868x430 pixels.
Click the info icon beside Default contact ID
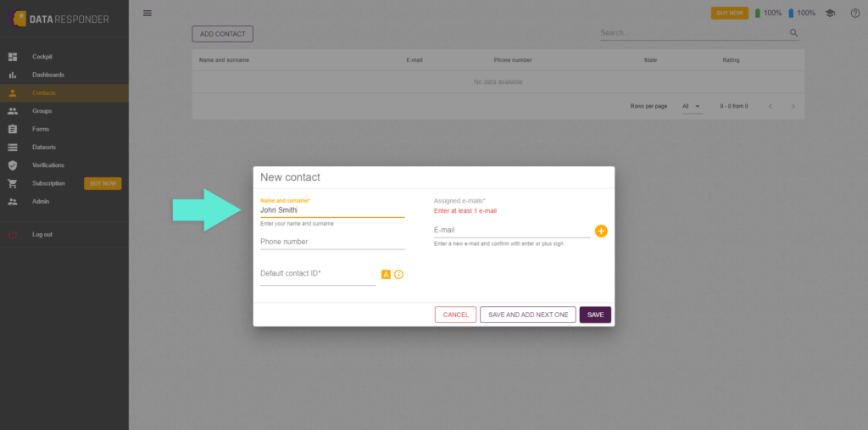(x=398, y=275)
